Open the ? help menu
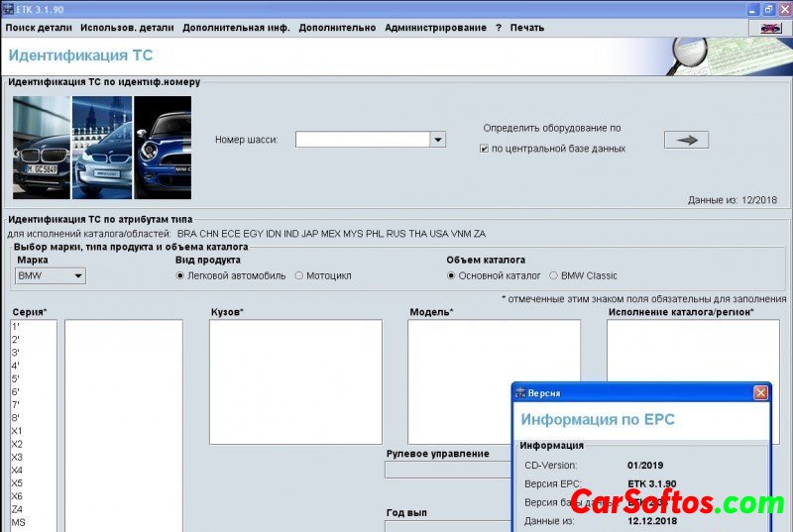 click(x=499, y=28)
